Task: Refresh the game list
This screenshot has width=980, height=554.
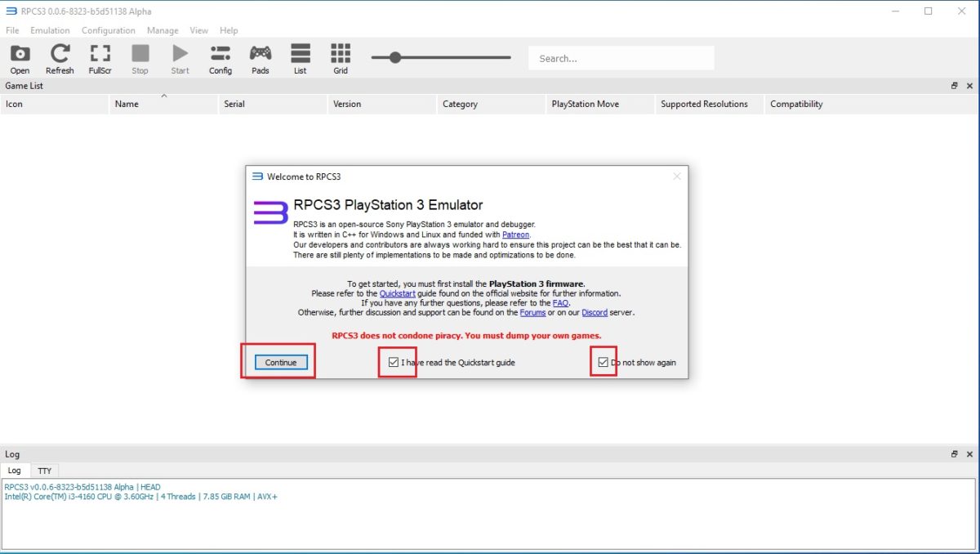Action: click(x=59, y=57)
